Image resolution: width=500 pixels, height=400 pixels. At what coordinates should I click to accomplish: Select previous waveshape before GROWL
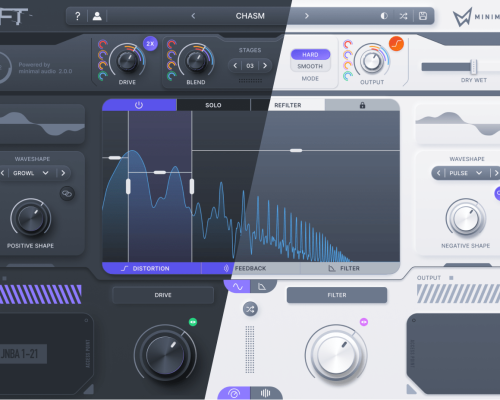[x=3, y=173]
